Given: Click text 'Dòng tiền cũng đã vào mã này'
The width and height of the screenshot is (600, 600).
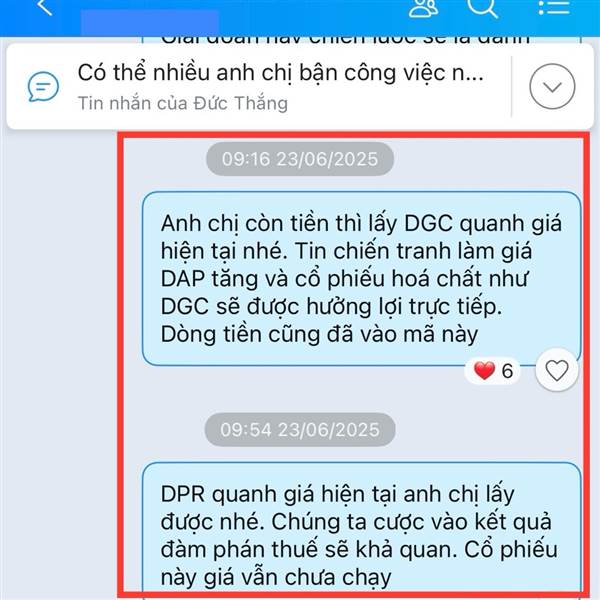Looking at the screenshot, I should (x=319, y=334).
